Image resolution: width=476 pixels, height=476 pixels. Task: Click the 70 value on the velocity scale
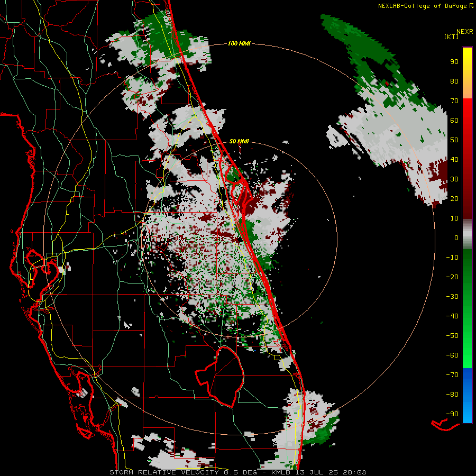click(454, 101)
